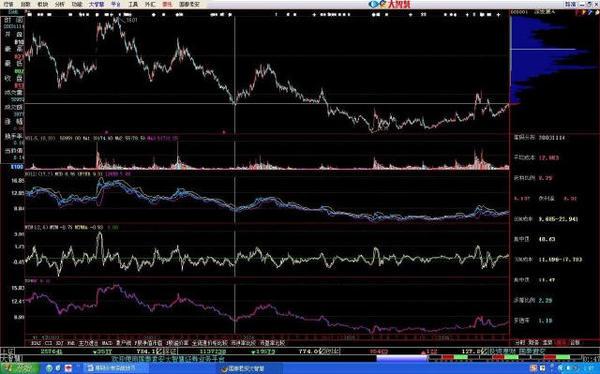Image resolution: width=600 pixels, height=374 pixels.
Task: Click the system tray shield icon
Action: [533, 368]
